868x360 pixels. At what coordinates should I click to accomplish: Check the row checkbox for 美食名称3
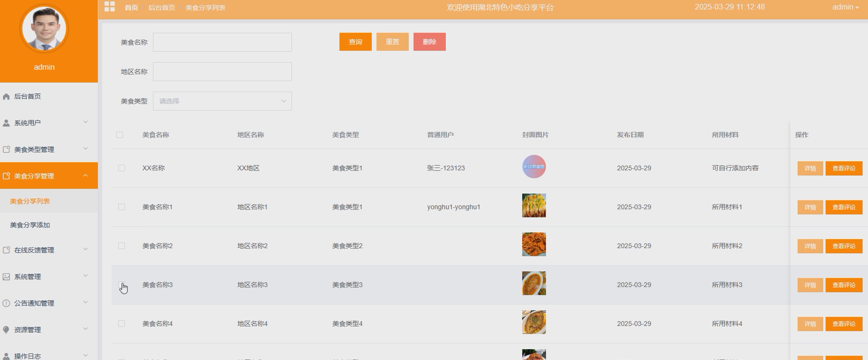tap(121, 285)
